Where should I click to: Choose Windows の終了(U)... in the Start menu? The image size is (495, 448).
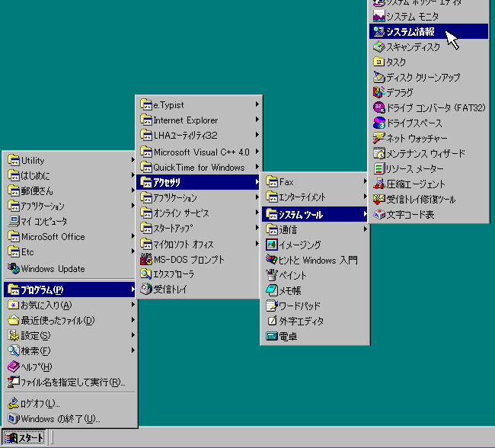click(x=70, y=418)
